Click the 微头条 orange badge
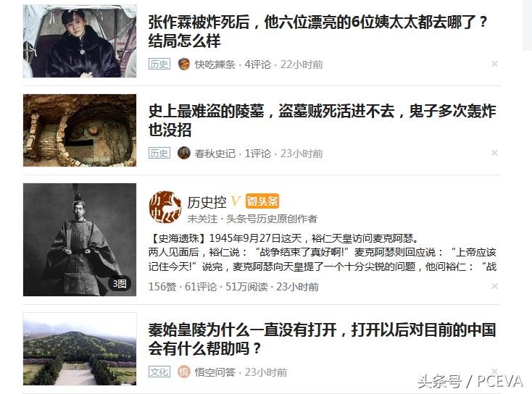Image resolution: width=532 pixels, height=394 pixels. tap(262, 201)
